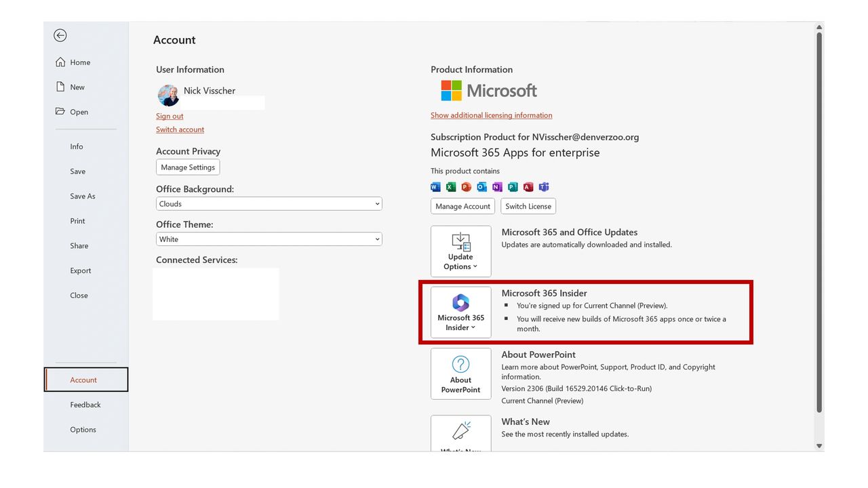868x488 pixels.
Task: Click the About PowerPoint button
Action: (x=461, y=374)
